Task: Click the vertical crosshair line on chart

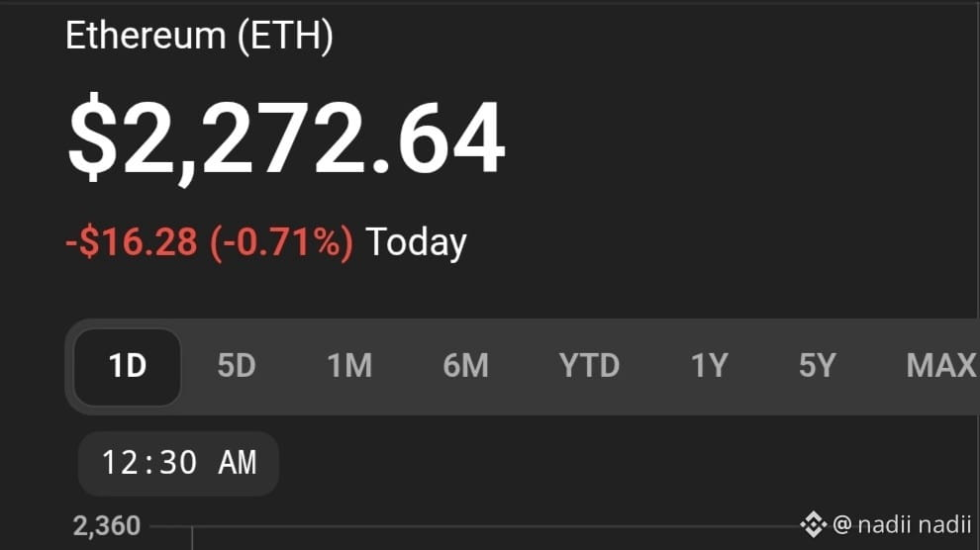Action: click(x=192, y=538)
